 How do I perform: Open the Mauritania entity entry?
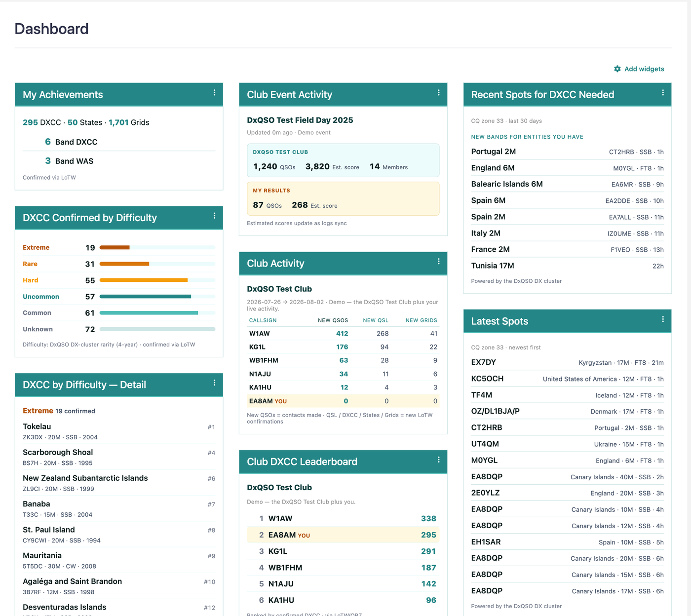(119, 560)
